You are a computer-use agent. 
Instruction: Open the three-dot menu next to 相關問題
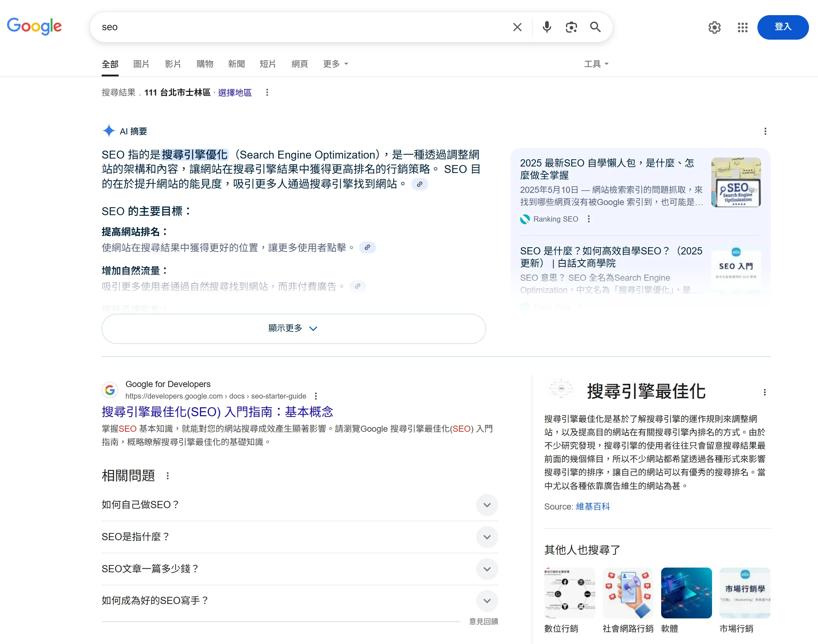click(167, 475)
